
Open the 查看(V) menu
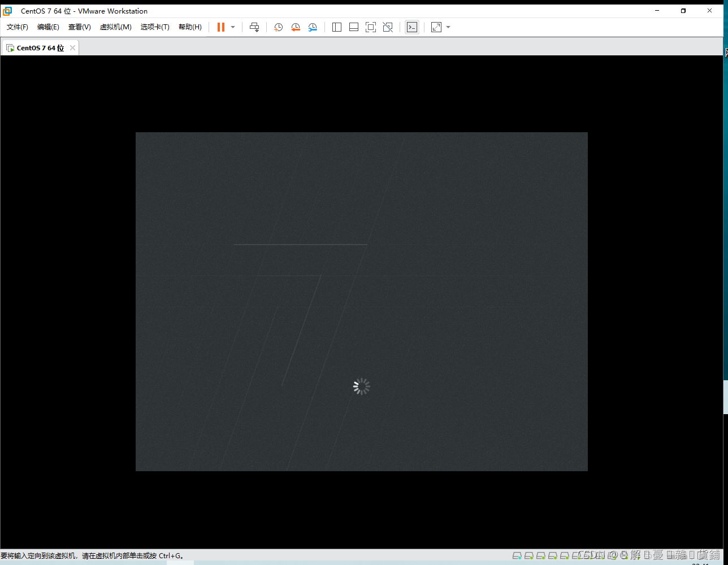coord(79,27)
